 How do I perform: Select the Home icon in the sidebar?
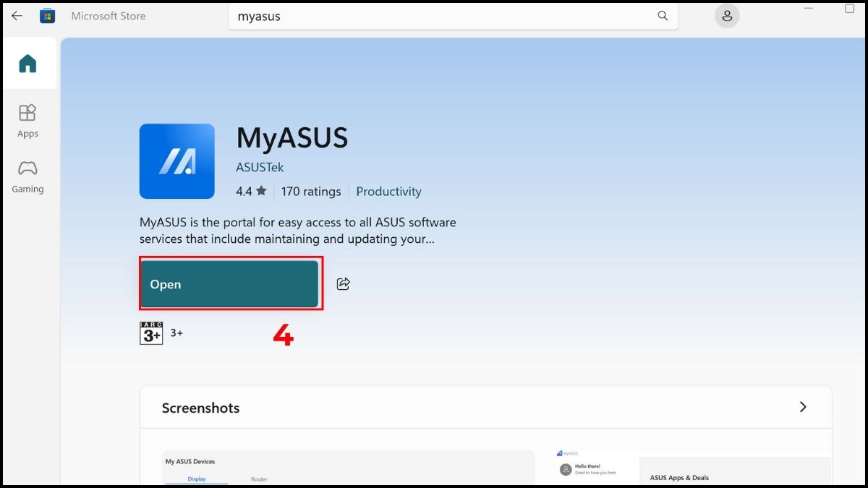28,63
